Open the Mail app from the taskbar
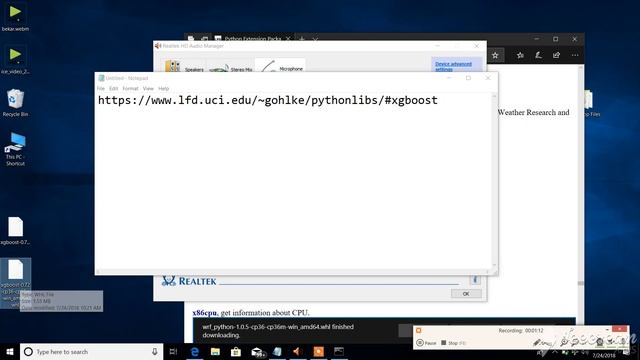This screenshot has width=640, height=360. pos(257,351)
